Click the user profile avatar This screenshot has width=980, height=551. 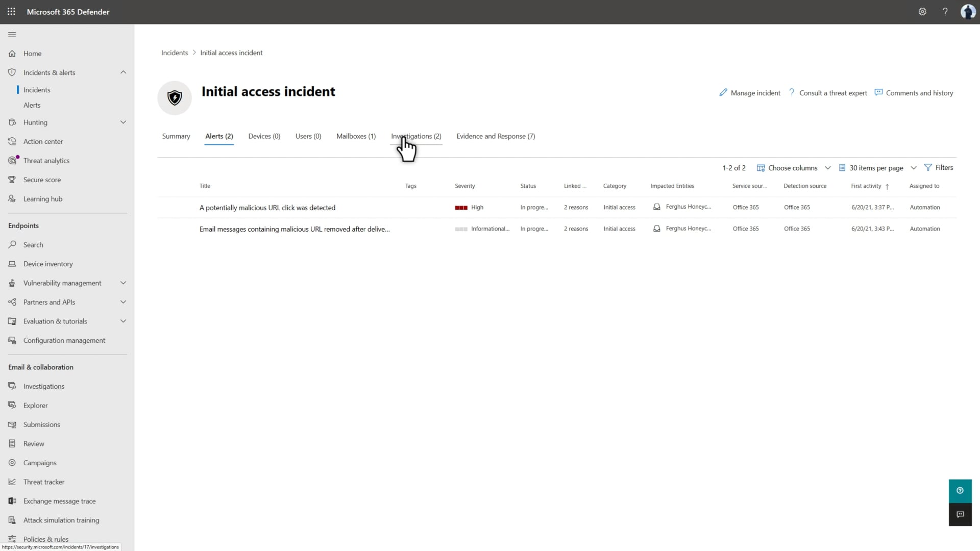(x=967, y=11)
